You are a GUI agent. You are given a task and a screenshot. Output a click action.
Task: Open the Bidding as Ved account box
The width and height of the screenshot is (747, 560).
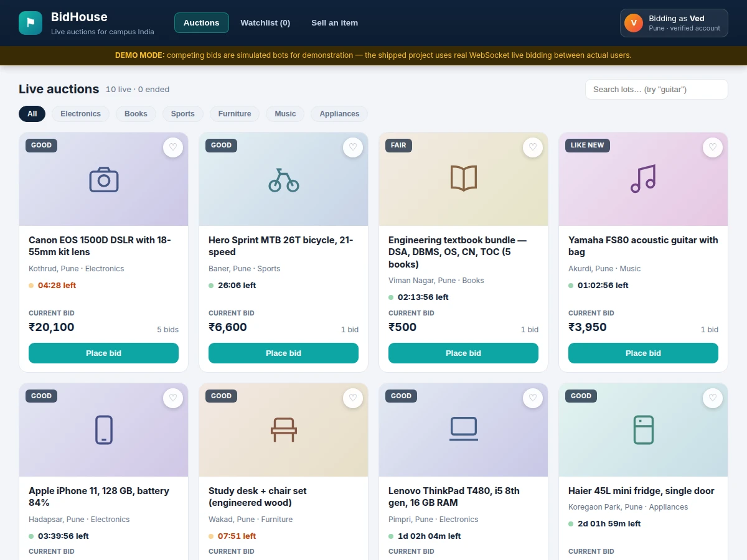tap(674, 23)
